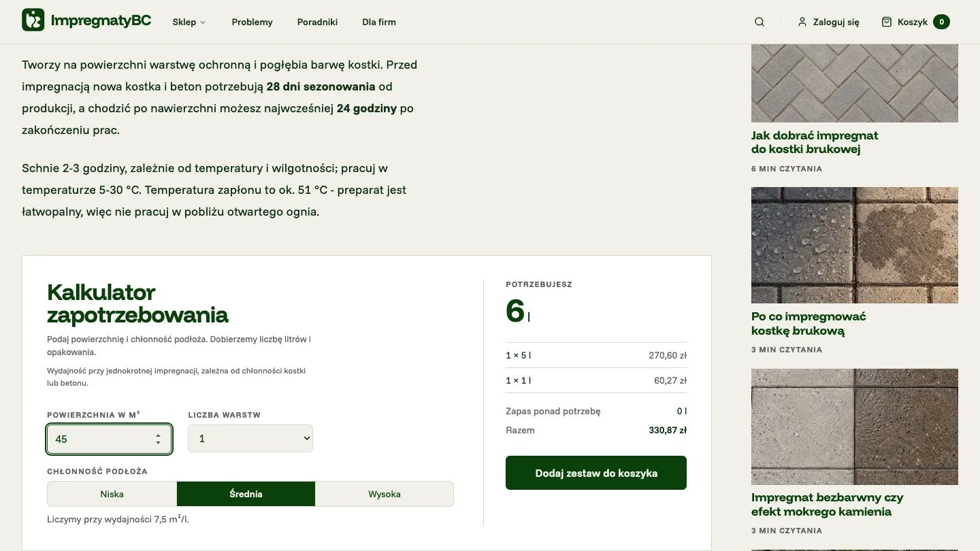
Task: Open the Liczba warstw dropdown
Action: (x=250, y=439)
